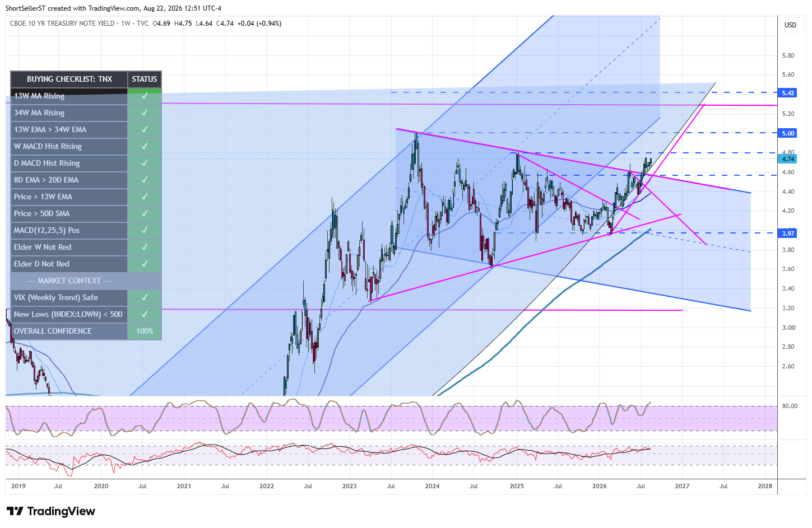Click the 2028 label on the time axis
The width and height of the screenshot is (812, 528).
(x=765, y=486)
